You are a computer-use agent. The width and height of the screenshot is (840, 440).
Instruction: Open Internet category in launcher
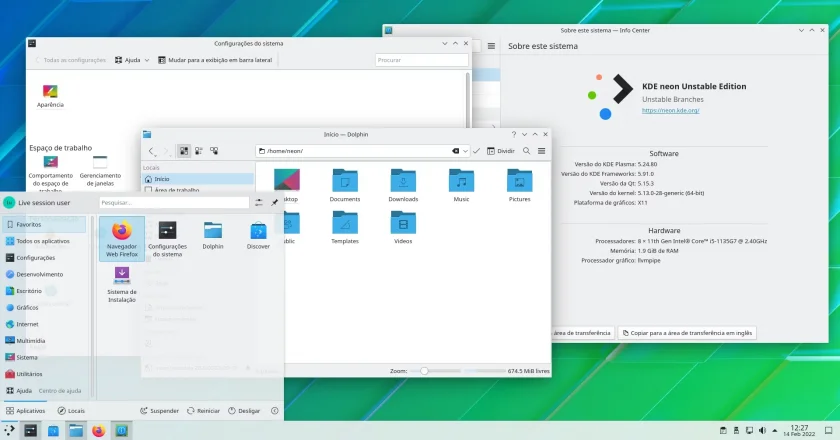coord(44,324)
